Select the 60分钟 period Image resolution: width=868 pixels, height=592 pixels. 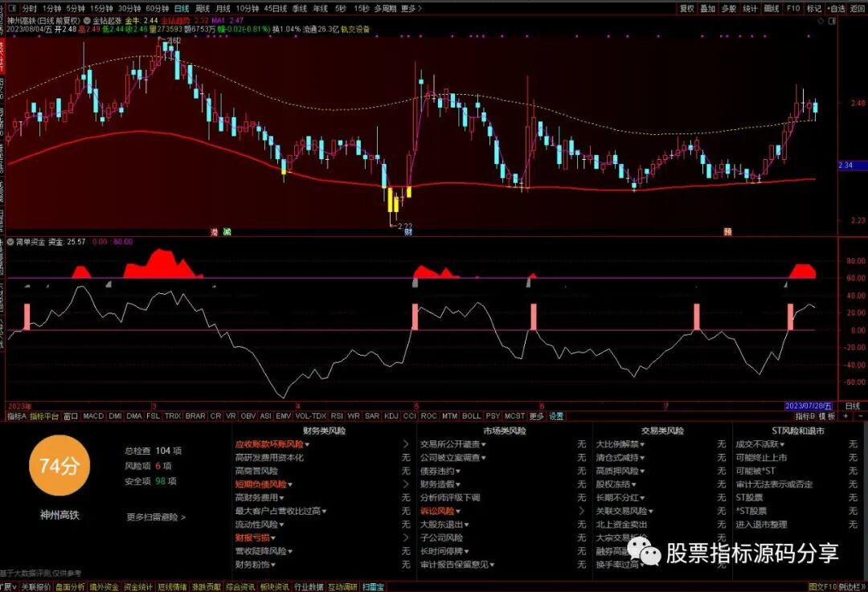click(x=158, y=8)
